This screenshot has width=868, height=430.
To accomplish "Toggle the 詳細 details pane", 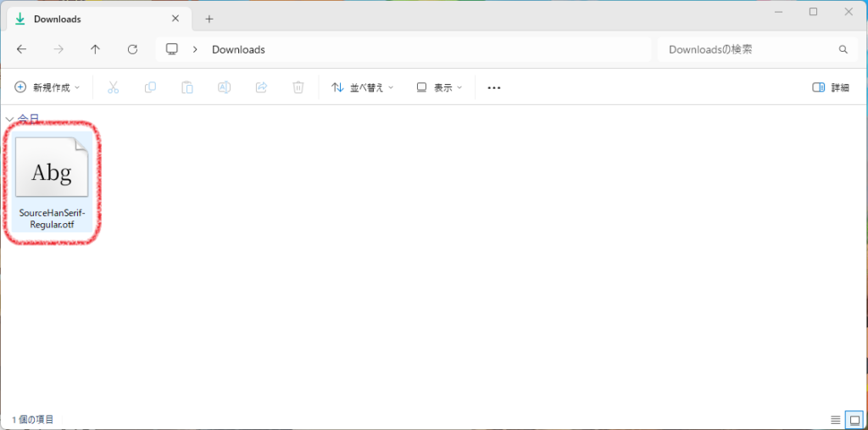I will coord(831,87).
